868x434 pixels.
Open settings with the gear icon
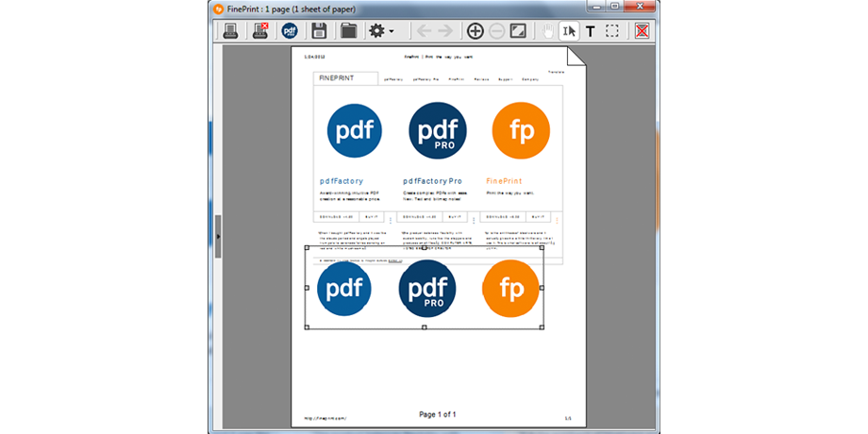[377, 31]
